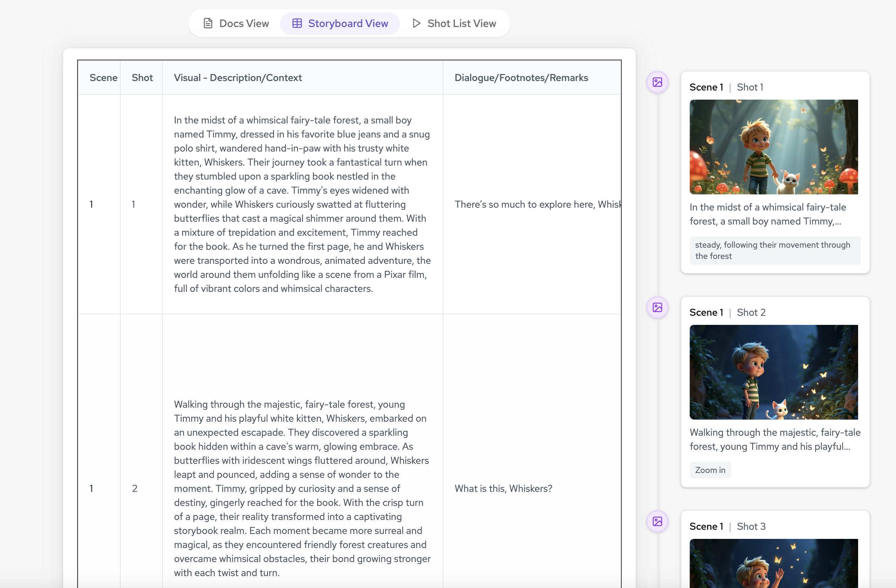Click the document icon in Docs View tab
This screenshot has height=588, width=896.
(x=208, y=24)
